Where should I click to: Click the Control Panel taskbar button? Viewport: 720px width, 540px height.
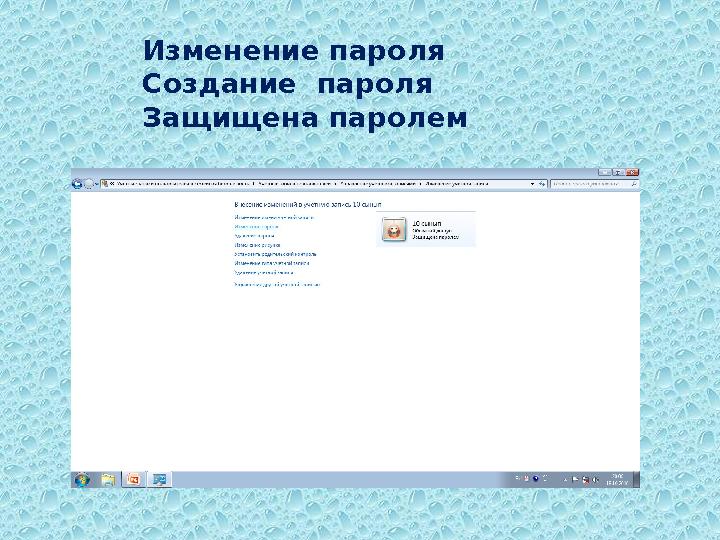tap(160, 480)
